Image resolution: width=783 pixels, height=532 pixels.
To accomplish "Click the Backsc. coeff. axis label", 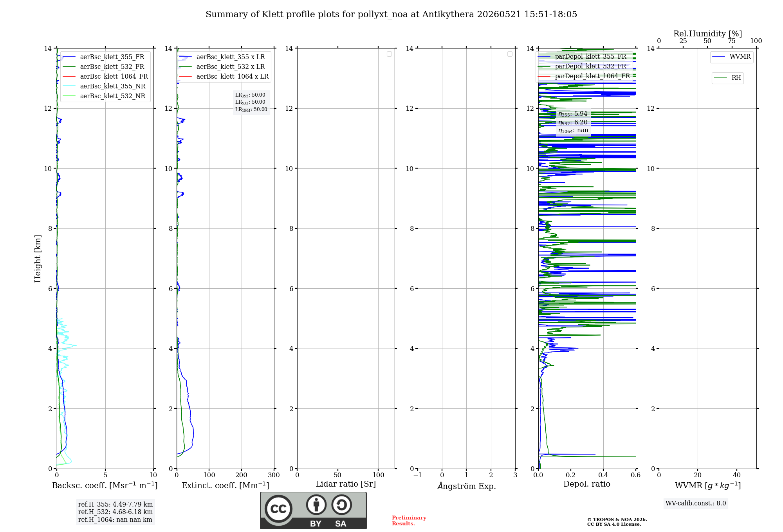I will pos(105,485).
